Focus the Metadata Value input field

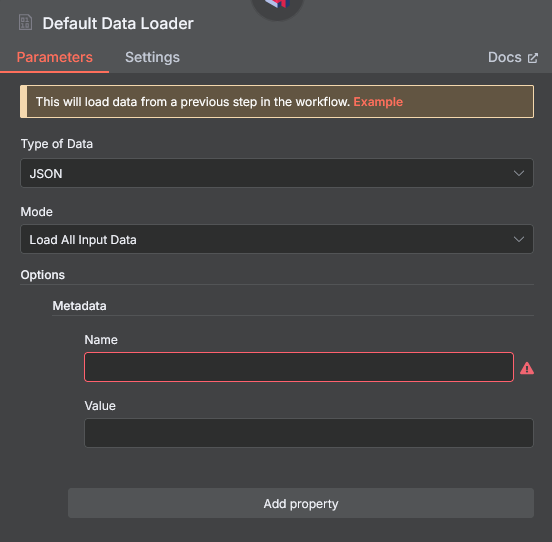(x=309, y=433)
